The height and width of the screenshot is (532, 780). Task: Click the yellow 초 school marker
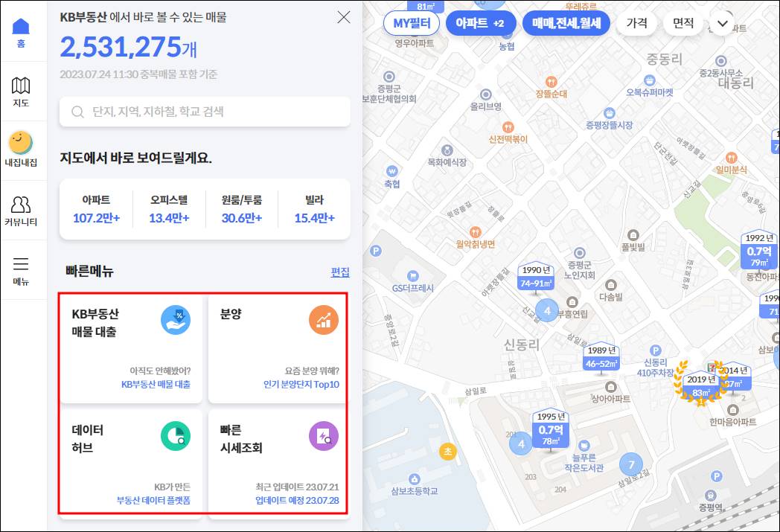[448, 451]
